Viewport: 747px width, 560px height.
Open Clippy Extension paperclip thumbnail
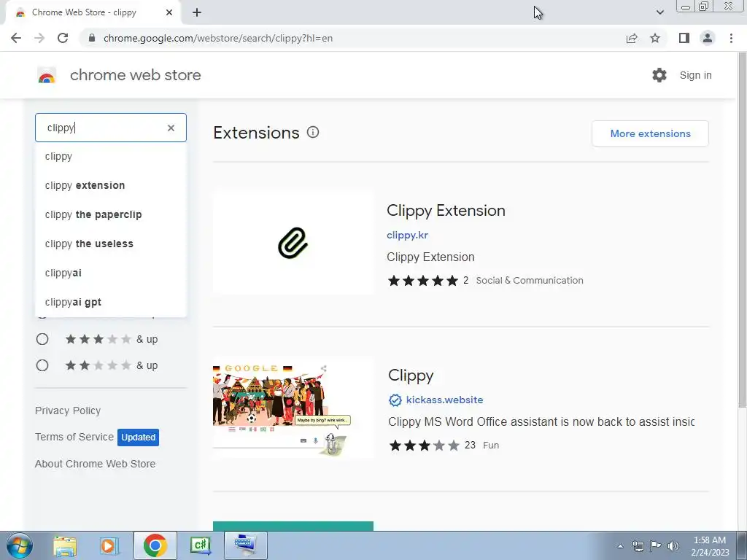[293, 244]
